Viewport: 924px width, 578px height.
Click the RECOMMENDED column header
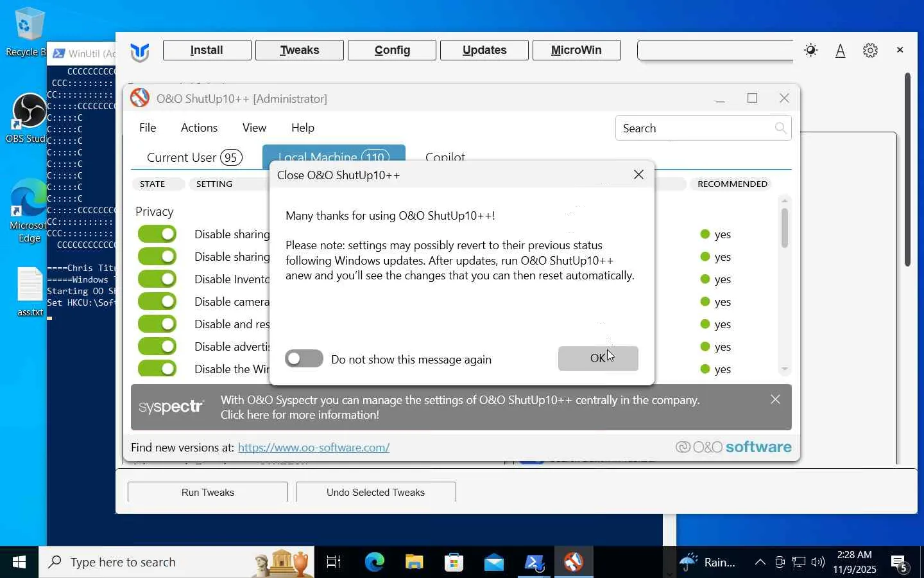click(x=732, y=184)
